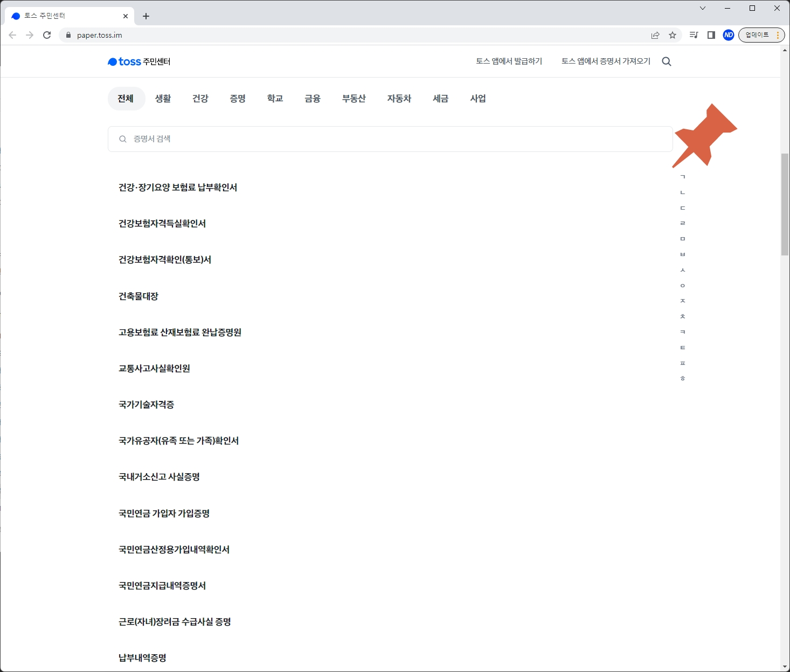
Task: Reload the page with refresh icon
Action: (47, 35)
